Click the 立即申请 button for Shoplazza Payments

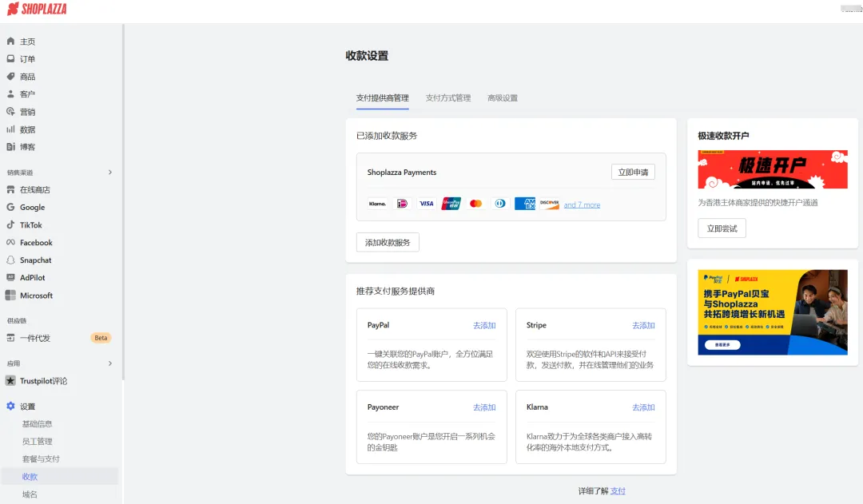pos(633,172)
